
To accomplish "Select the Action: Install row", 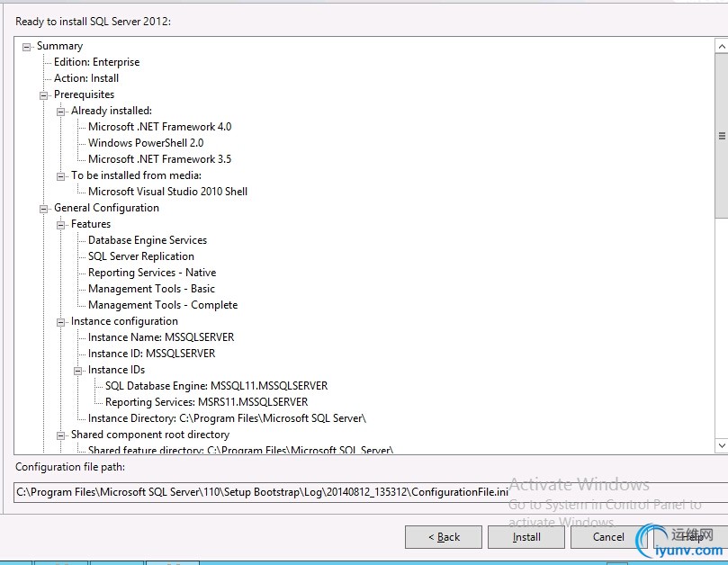I will [86, 78].
